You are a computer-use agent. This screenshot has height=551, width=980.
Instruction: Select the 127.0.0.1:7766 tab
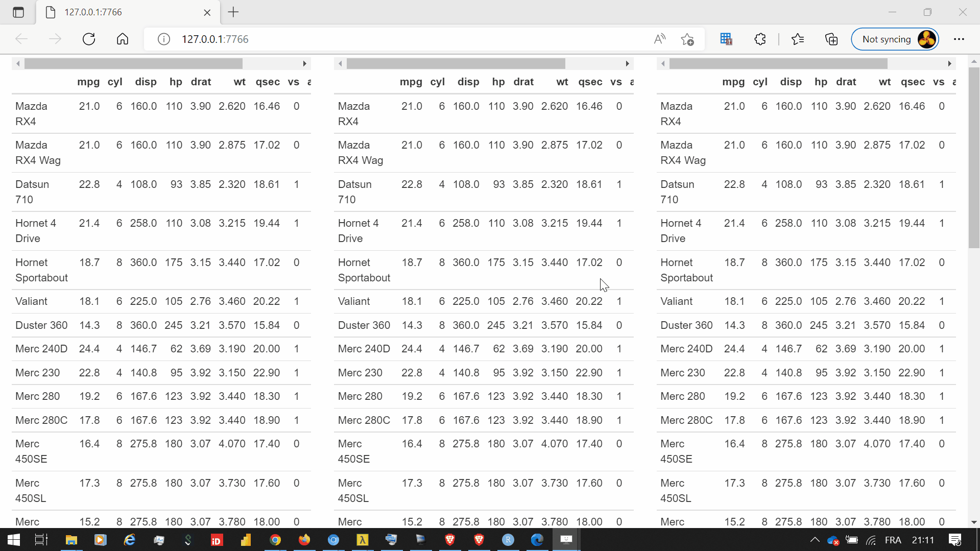[x=128, y=12]
